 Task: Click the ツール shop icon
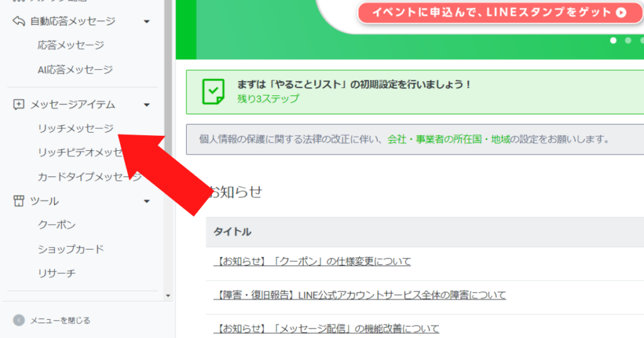tap(18, 200)
